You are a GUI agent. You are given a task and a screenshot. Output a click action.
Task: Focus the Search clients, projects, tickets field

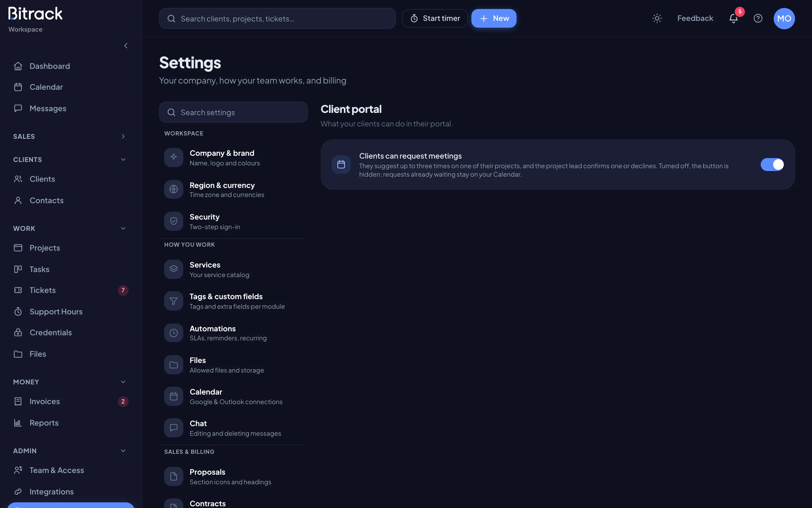(277, 18)
